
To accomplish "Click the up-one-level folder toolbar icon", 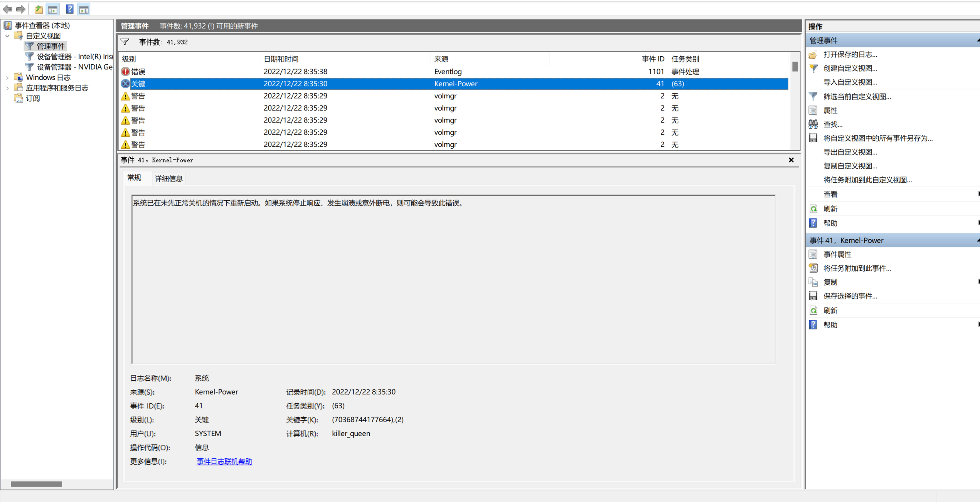I will pyautogui.click(x=39, y=9).
